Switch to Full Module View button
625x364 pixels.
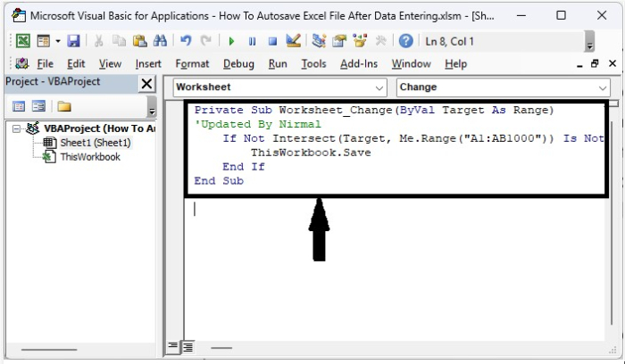point(187,347)
